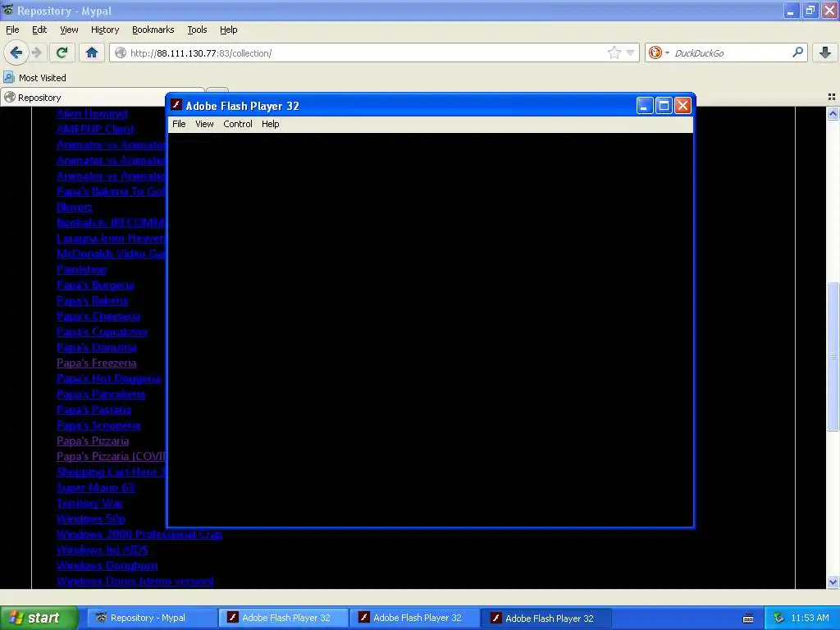Open the Papa's Pizzaria (COVID link

point(112,456)
